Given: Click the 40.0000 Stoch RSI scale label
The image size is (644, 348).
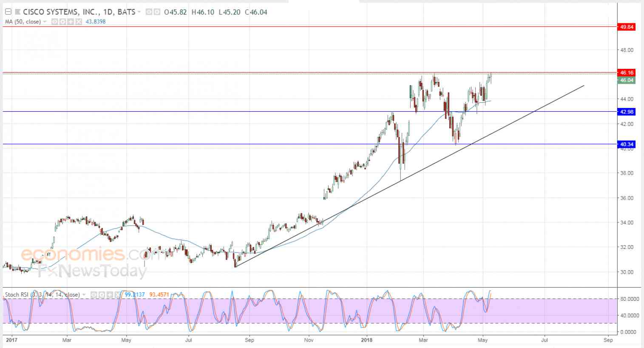Looking at the screenshot, I should pos(630,316).
